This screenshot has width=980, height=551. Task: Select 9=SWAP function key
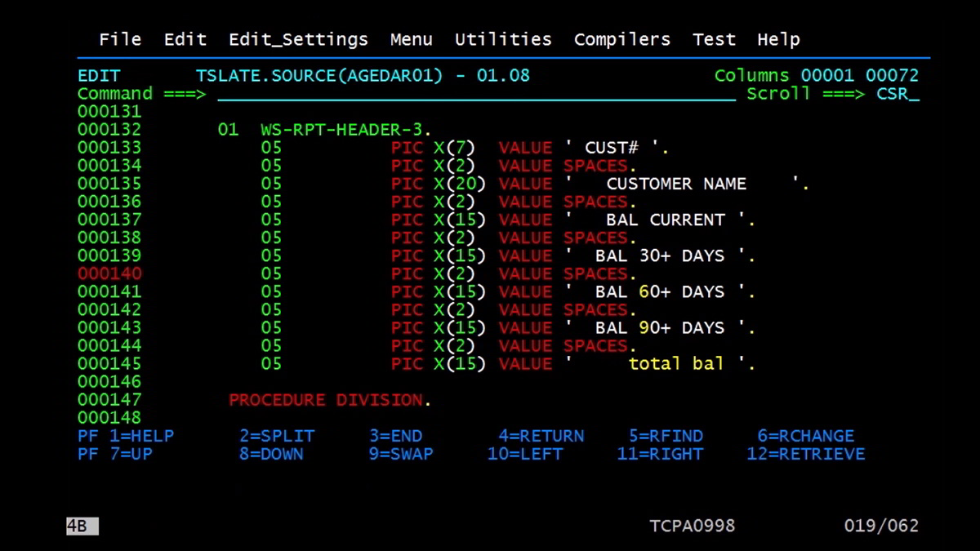(399, 454)
